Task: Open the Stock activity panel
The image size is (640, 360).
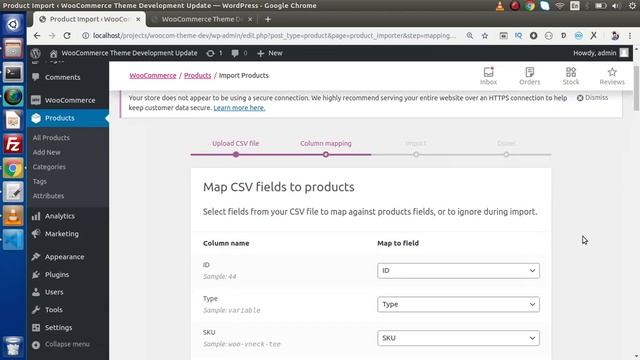Action: tap(571, 76)
